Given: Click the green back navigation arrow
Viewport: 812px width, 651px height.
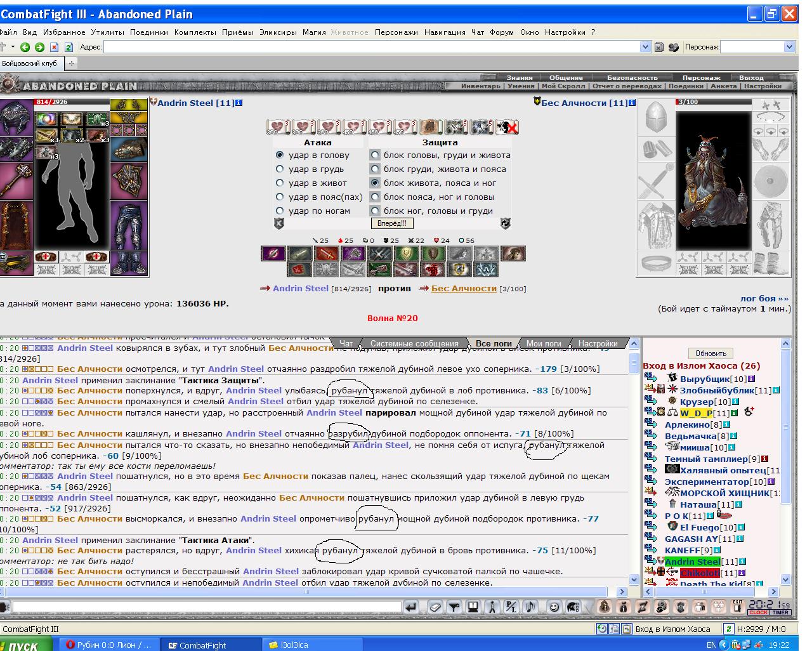Looking at the screenshot, I should [25, 47].
